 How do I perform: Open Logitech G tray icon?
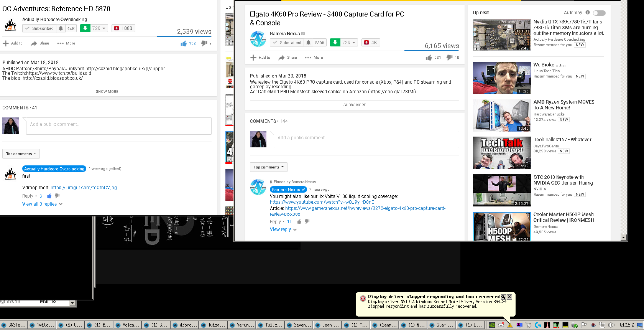coord(537,325)
